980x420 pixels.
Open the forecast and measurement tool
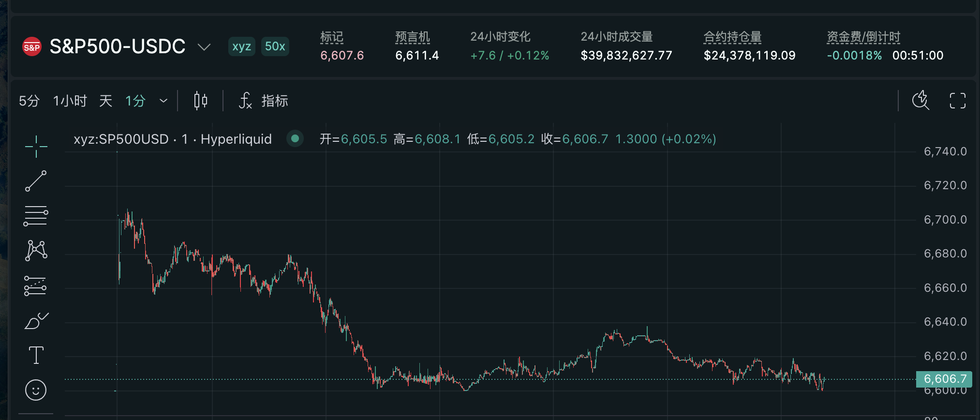point(36,286)
